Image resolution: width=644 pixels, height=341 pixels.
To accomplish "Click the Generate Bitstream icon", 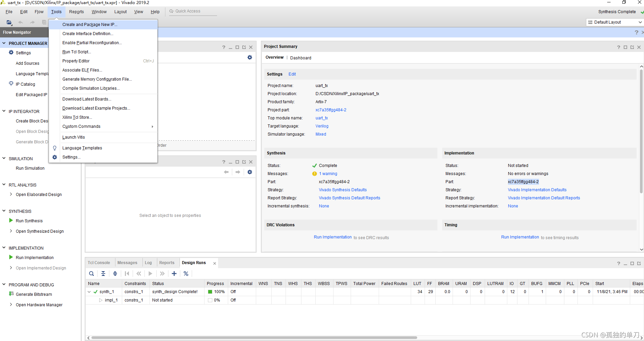I will [11, 294].
